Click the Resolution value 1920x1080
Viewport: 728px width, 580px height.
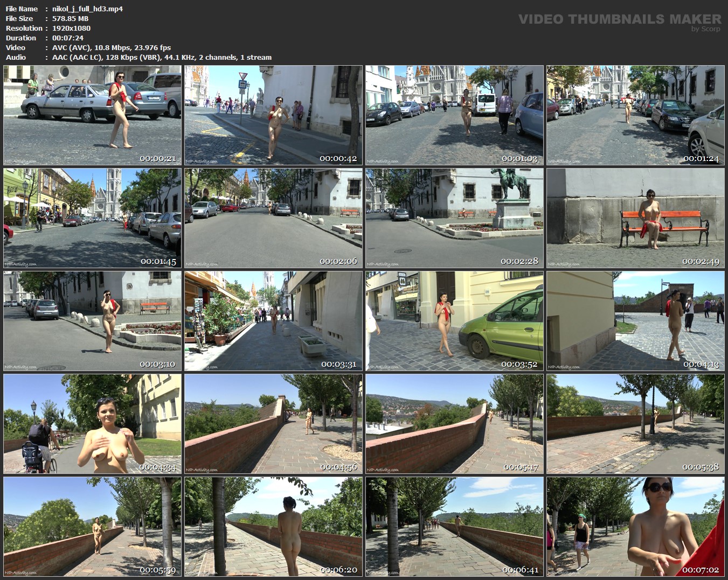click(71, 28)
